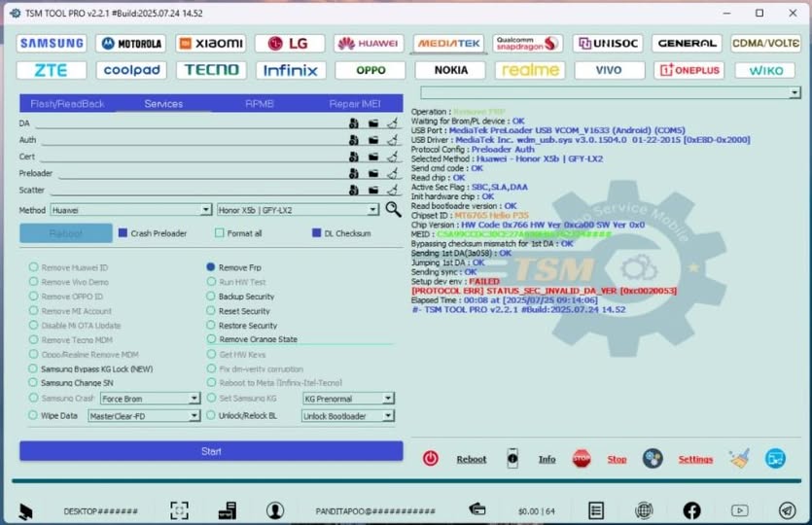Expand the Force Brom dropdown

(x=150, y=399)
